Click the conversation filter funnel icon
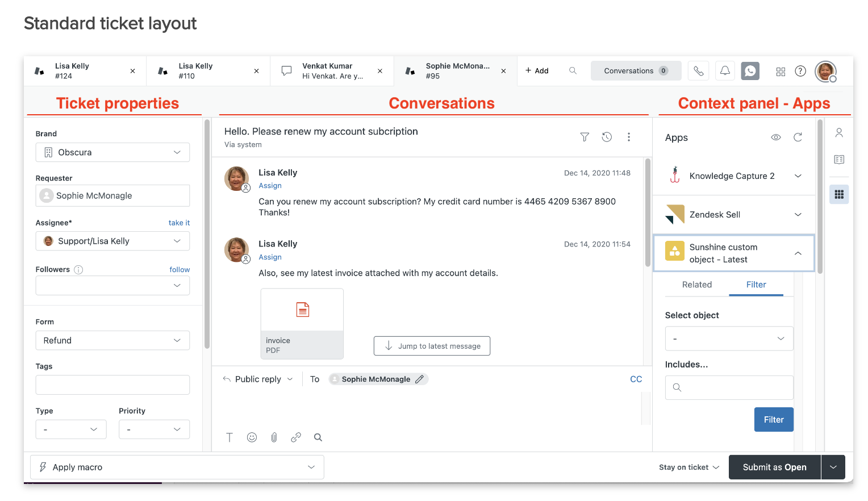868x501 pixels. click(585, 137)
